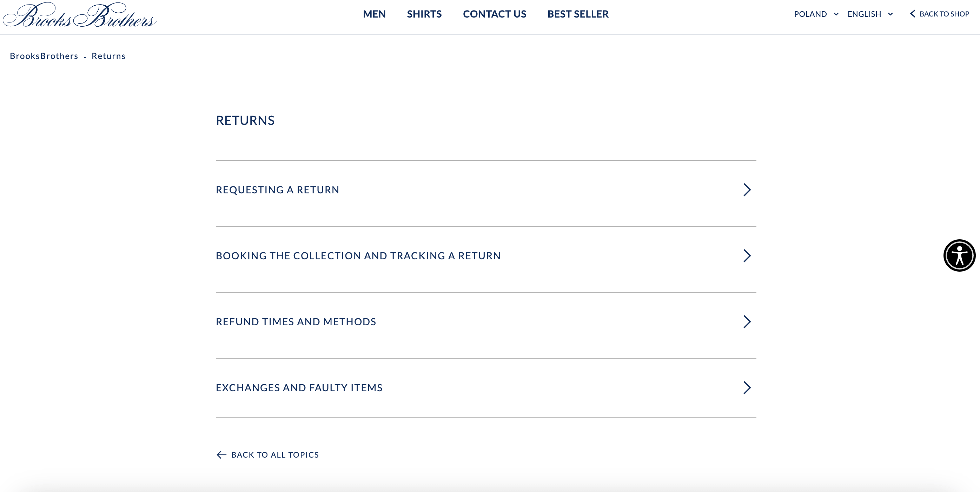Click the chevron beside Exchanges and Faulty Items
The height and width of the screenshot is (492, 980).
click(x=747, y=388)
